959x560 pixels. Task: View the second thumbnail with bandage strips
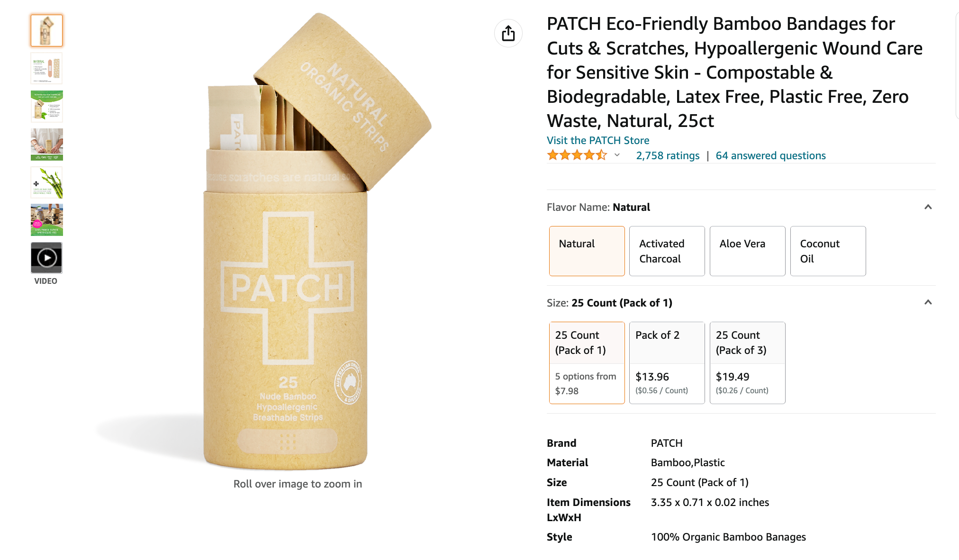click(46, 68)
